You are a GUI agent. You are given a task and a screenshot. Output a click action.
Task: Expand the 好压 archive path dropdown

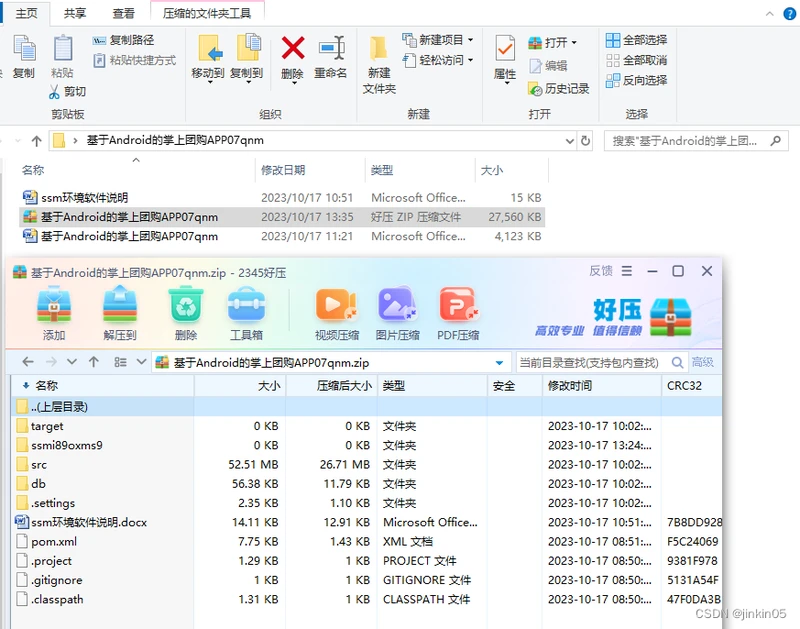[499, 363]
